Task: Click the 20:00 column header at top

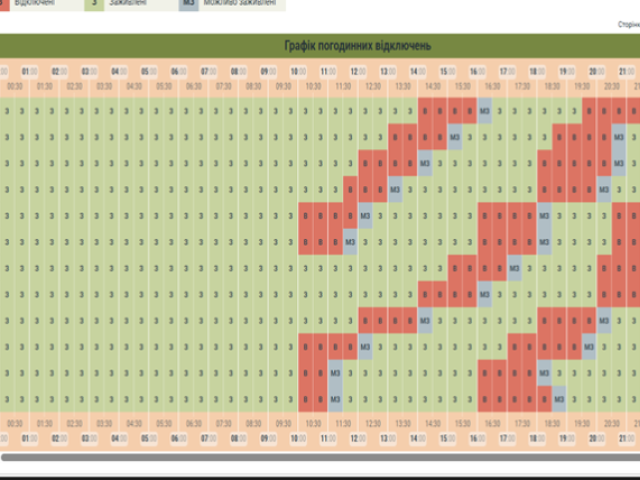Action: pos(598,71)
